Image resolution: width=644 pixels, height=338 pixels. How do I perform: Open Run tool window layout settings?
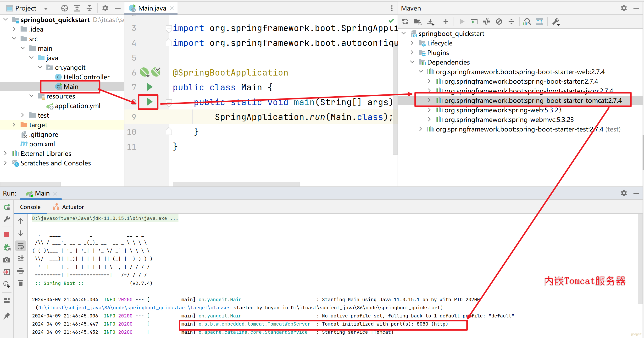coord(7,300)
